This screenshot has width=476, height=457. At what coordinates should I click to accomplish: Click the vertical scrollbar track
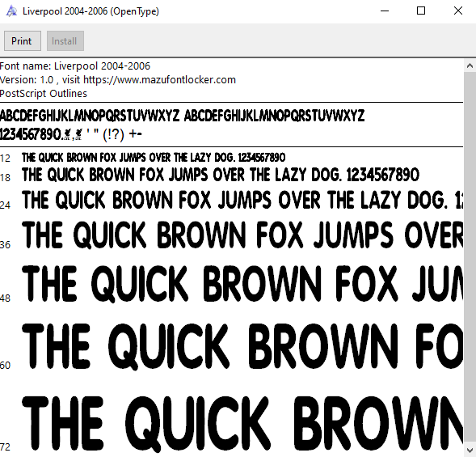tap(470, 258)
